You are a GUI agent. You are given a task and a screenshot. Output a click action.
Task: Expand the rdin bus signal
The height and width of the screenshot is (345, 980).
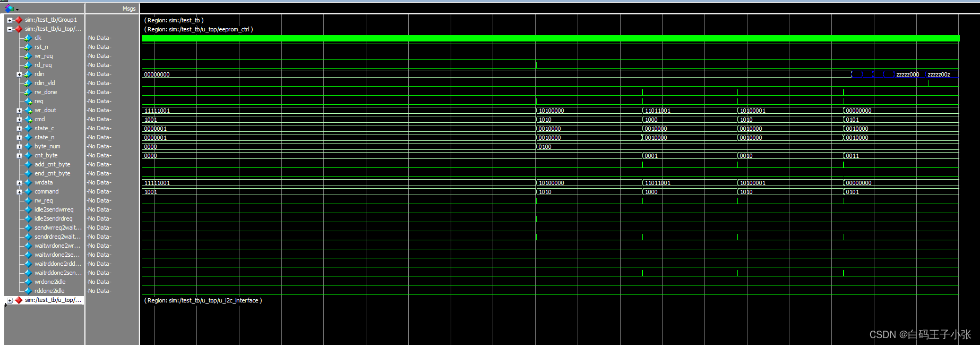point(19,74)
